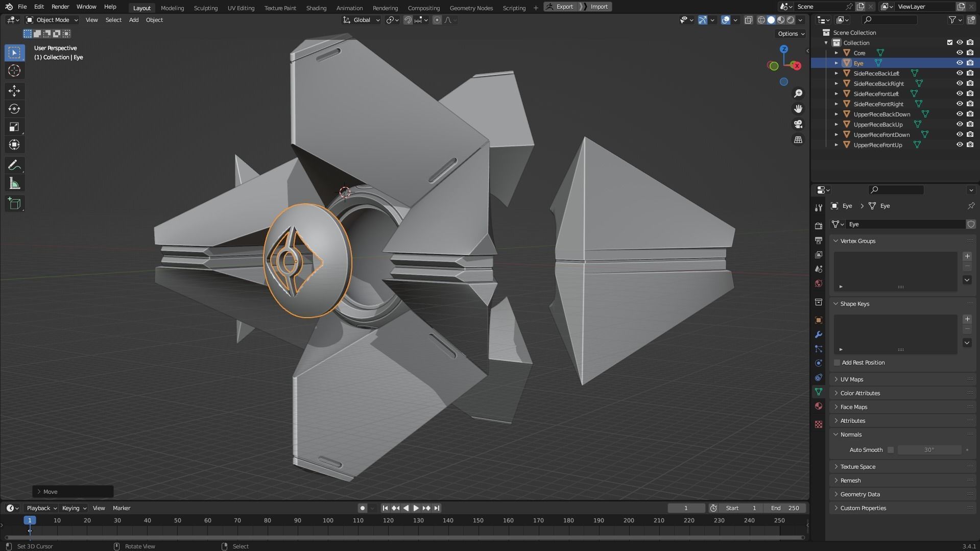Open the Object Data properties tab

tap(819, 392)
